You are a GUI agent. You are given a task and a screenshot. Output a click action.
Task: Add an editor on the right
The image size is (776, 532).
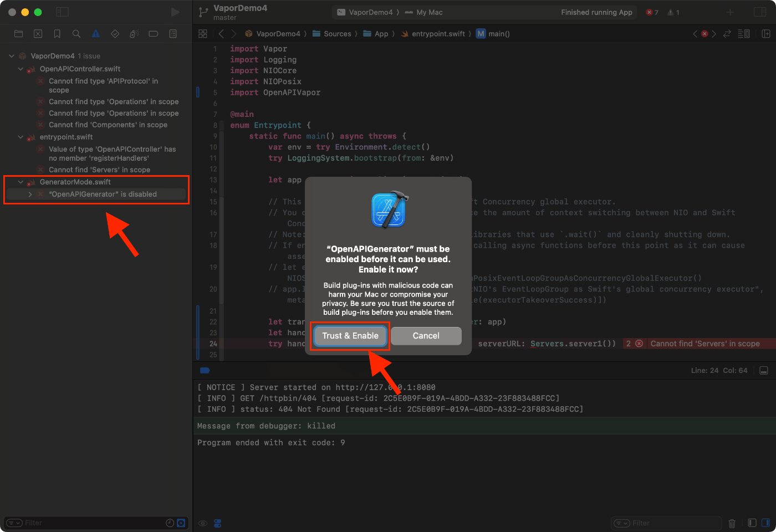point(766,34)
